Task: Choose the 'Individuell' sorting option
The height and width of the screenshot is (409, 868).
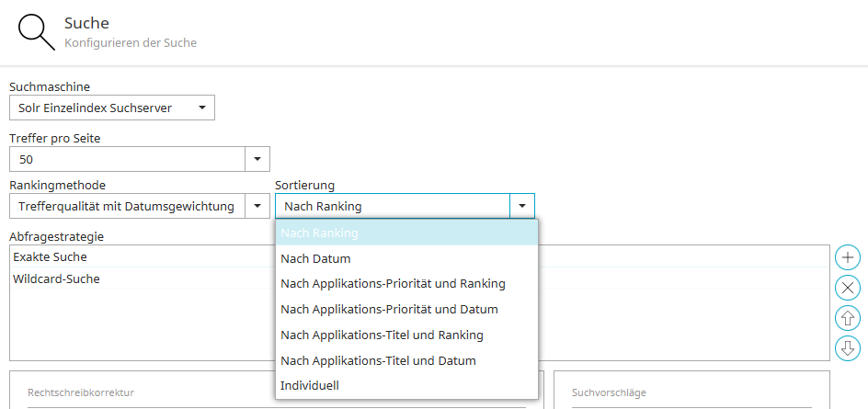Action: [406, 386]
